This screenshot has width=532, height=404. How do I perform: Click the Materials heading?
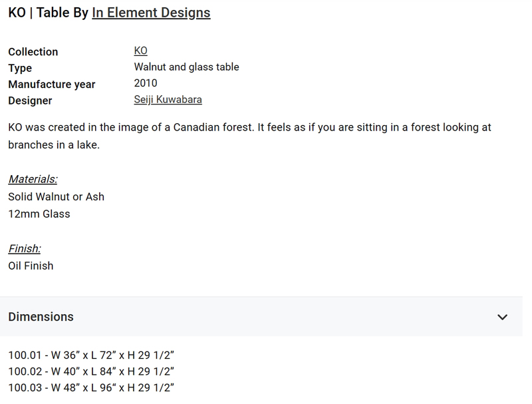point(33,179)
